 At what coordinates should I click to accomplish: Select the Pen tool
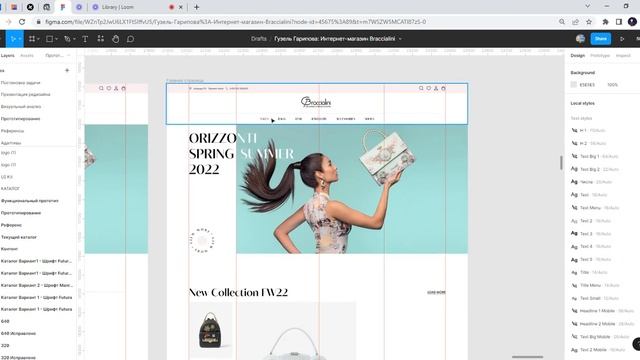(67, 39)
